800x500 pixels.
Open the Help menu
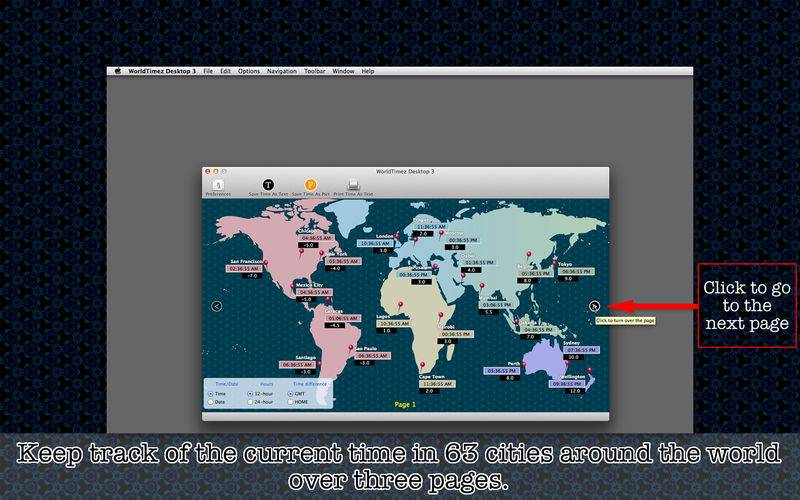tap(368, 71)
